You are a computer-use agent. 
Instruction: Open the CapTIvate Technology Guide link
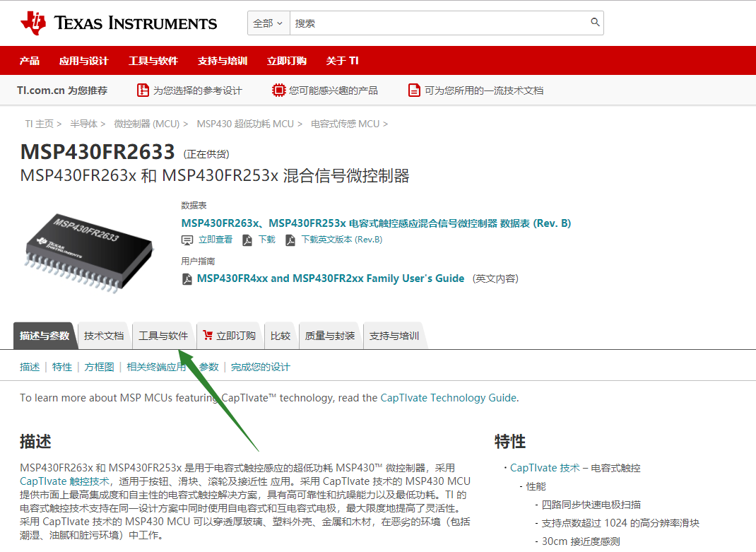pyautogui.click(x=449, y=398)
